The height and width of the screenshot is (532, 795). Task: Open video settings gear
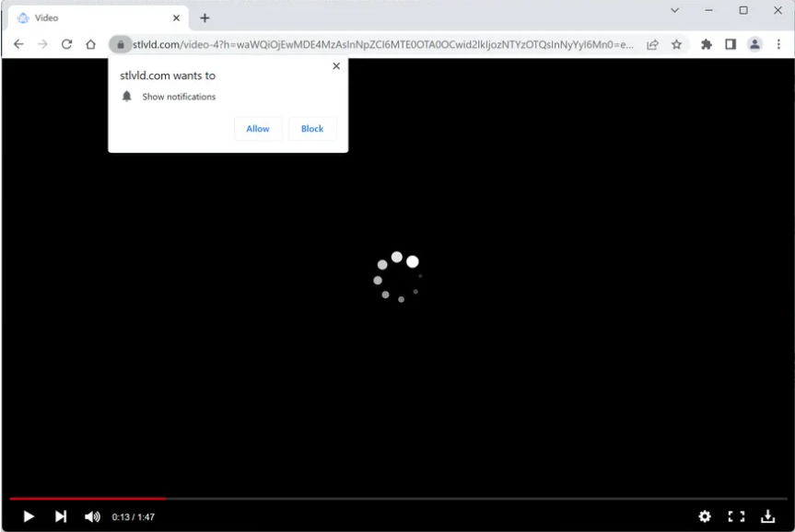tap(705, 517)
